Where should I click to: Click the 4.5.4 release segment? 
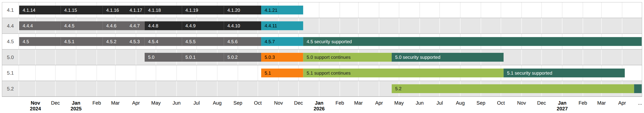[163, 42]
